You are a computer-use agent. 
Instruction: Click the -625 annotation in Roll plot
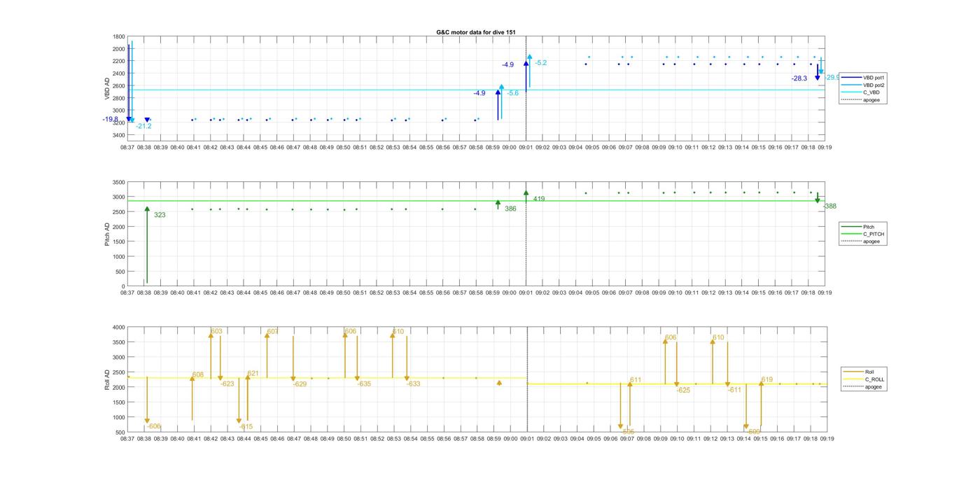[x=683, y=390]
